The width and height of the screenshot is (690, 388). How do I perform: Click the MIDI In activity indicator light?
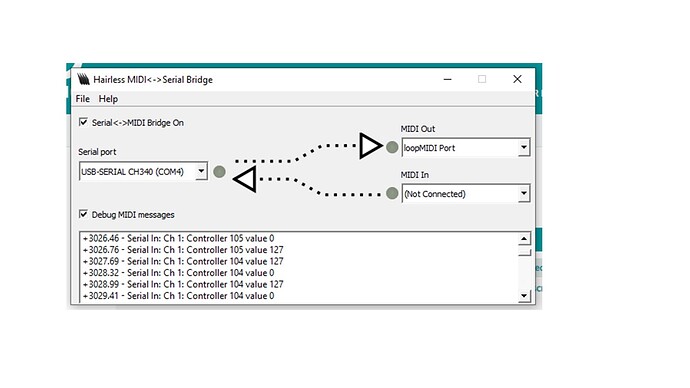(x=392, y=193)
